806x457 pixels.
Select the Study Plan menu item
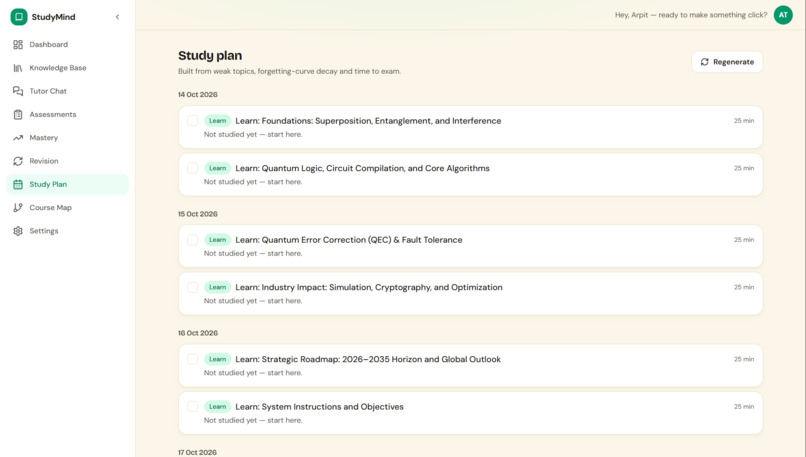coord(67,185)
